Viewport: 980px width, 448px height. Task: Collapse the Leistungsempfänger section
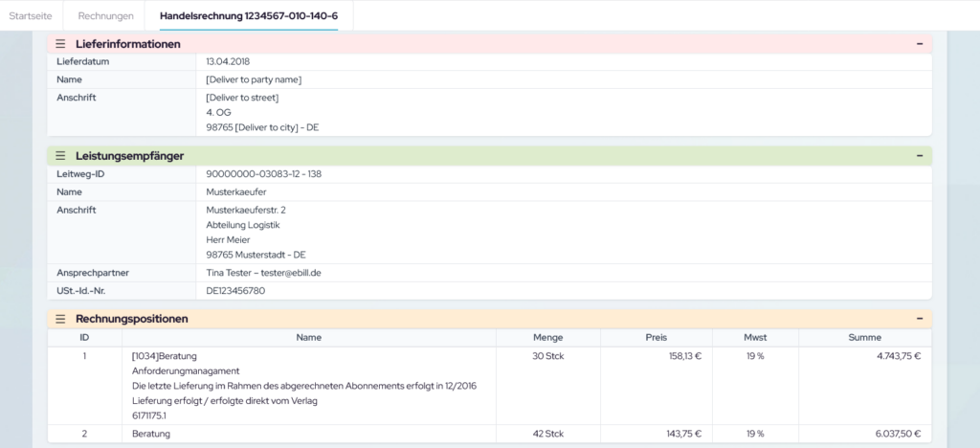click(919, 155)
